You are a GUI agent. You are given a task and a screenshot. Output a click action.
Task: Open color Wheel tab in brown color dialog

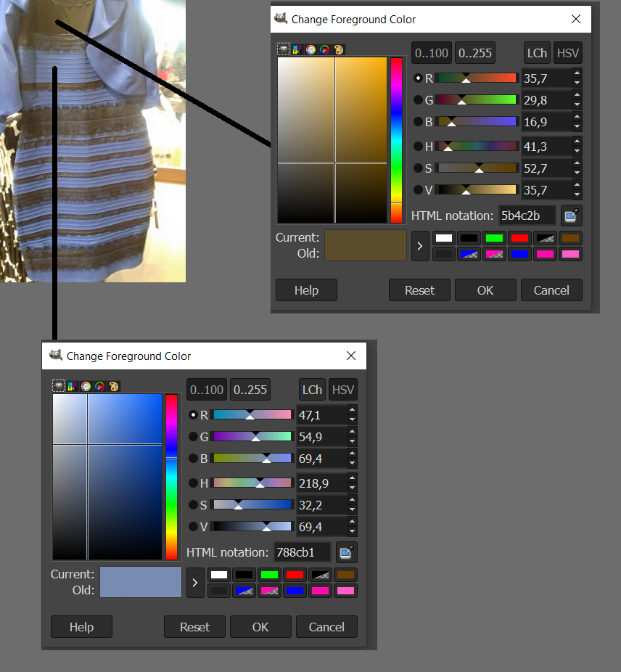point(325,50)
